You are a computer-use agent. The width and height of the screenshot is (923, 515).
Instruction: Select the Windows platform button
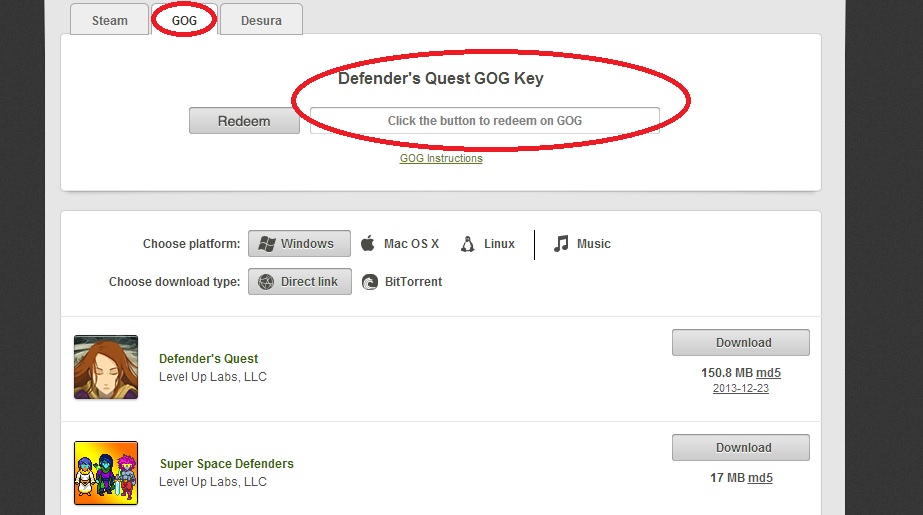tap(299, 244)
